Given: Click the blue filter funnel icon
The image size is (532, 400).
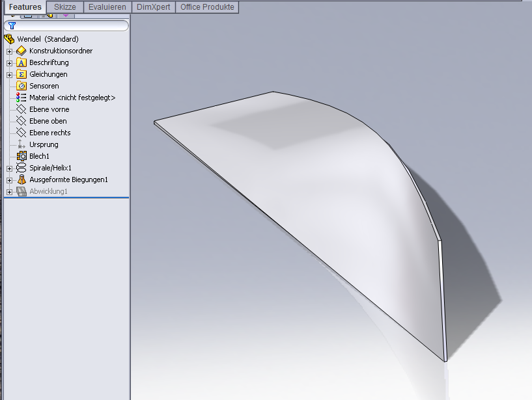Looking at the screenshot, I should (x=12, y=26).
